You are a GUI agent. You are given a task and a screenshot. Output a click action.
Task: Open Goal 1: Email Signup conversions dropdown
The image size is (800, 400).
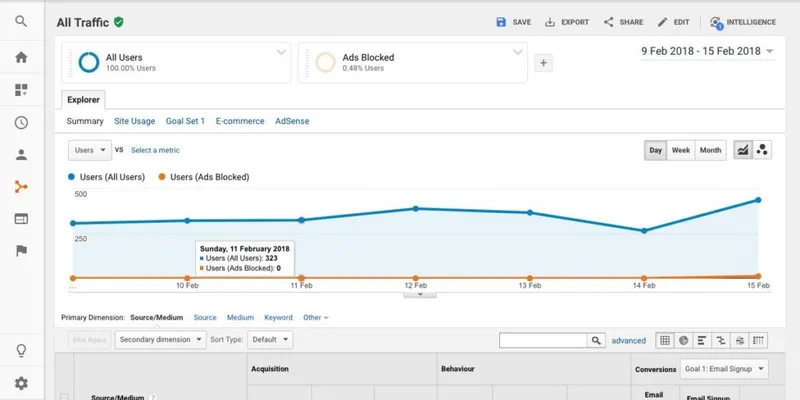pyautogui.click(x=724, y=369)
